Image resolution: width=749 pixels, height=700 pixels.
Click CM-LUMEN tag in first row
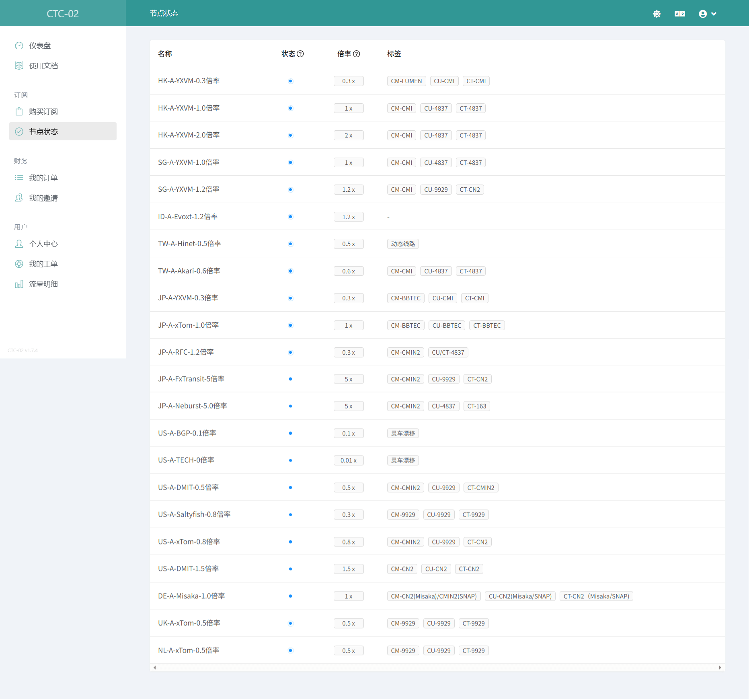[406, 81]
